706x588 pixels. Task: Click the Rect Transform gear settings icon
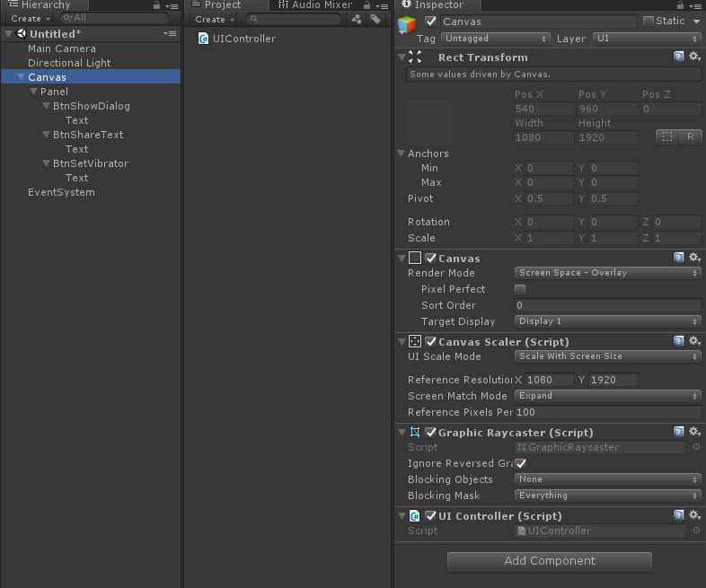click(694, 57)
